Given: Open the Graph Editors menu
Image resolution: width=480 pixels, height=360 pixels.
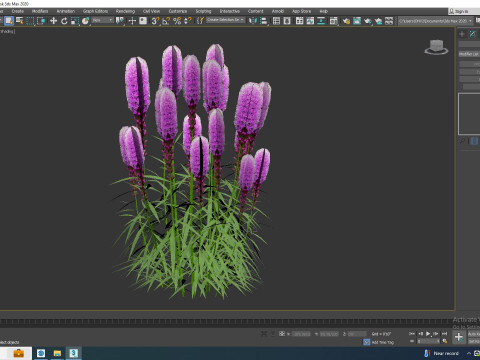Looking at the screenshot, I should click(x=95, y=11).
